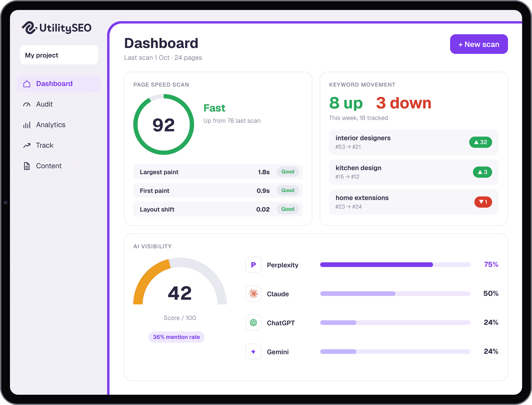Click This week, 18 tracked text
Image resolution: width=532 pixels, height=405 pixels.
pyautogui.click(x=359, y=118)
